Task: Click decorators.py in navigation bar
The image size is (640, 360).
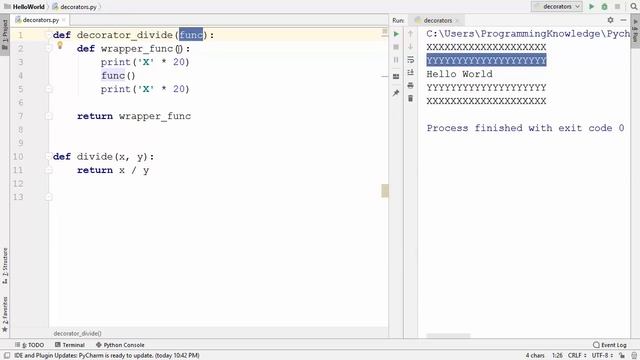Action: tap(75, 7)
